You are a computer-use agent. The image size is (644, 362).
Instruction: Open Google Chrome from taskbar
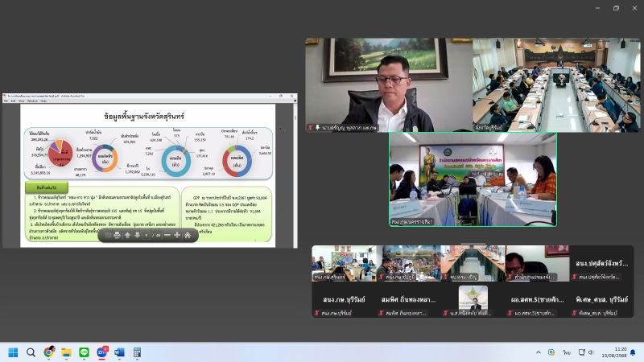coord(49,352)
